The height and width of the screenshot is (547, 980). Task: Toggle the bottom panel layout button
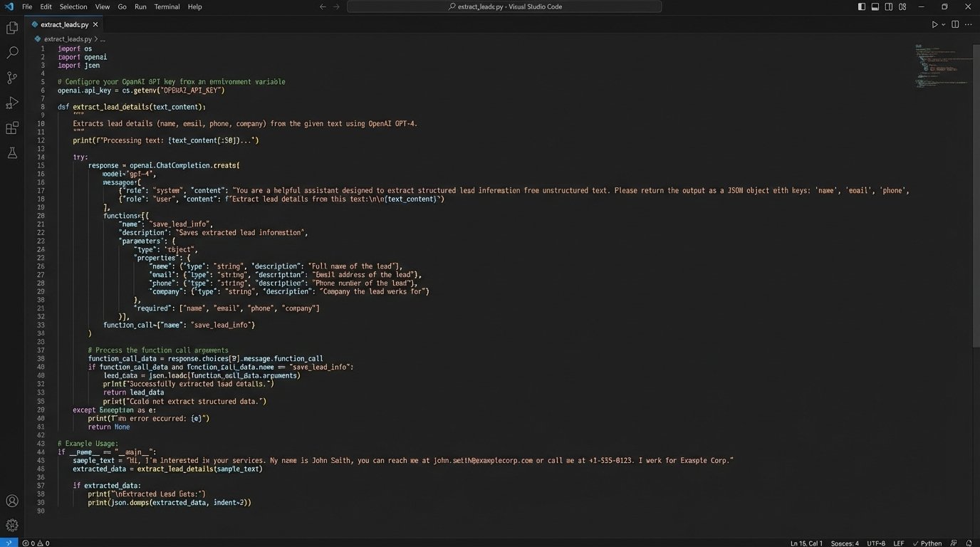[x=875, y=7]
